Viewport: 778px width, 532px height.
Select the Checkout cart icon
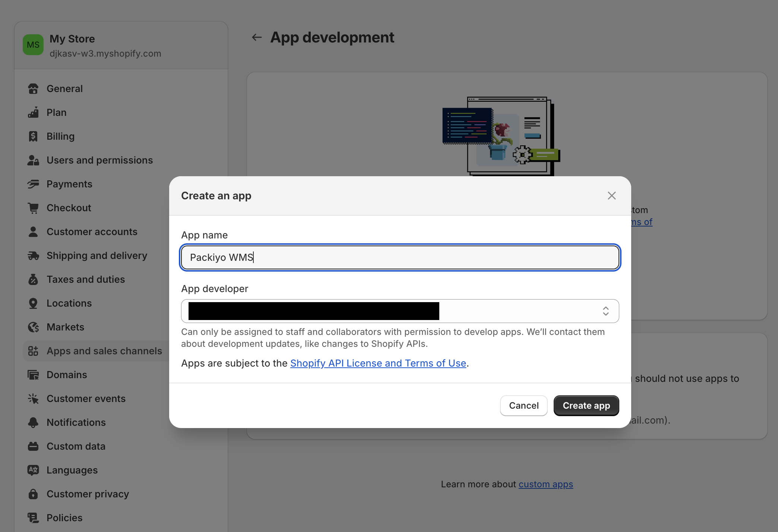pyautogui.click(x=33, y=208)
